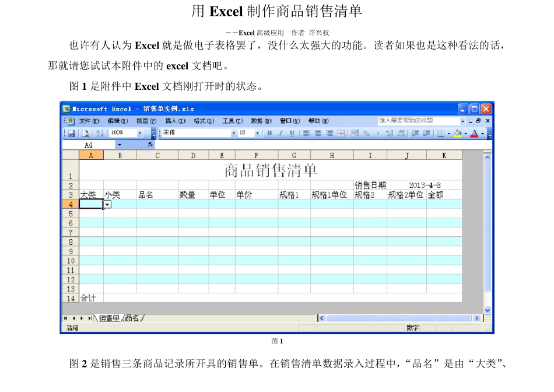Viewport: 554px width, 392px height.
Task: Apply align left to cell
Action: (x=306, y=133)
